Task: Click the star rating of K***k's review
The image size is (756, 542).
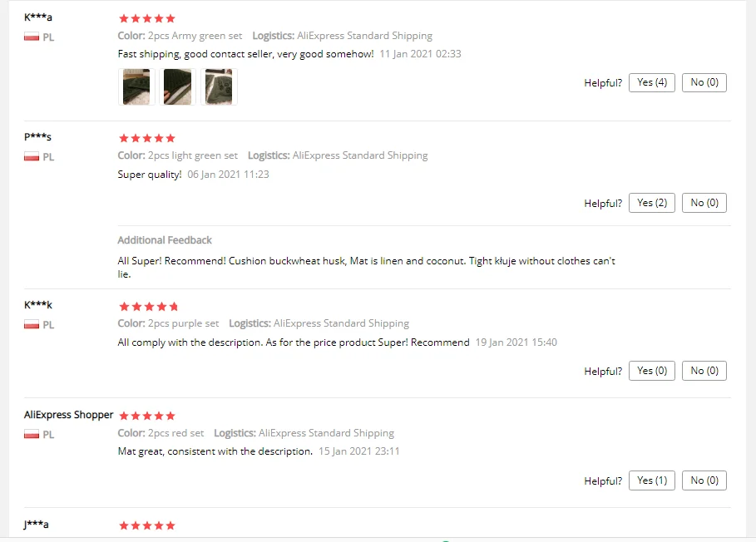Action: [149, 307]
